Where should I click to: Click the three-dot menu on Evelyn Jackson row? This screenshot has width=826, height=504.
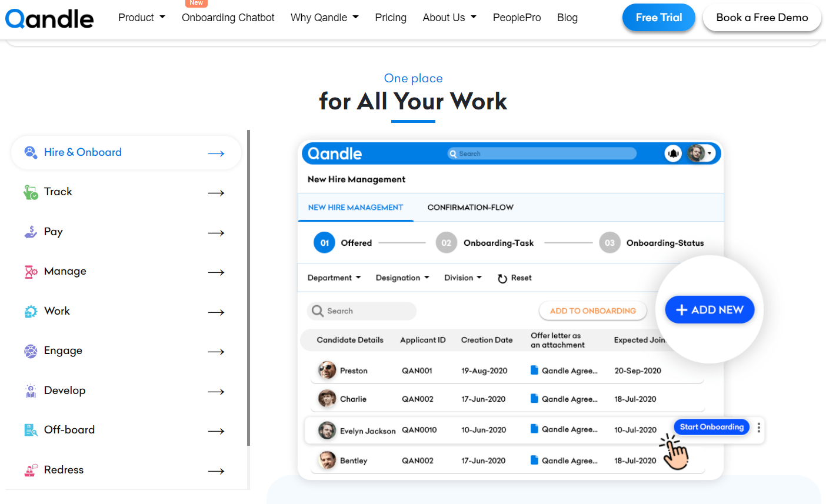point(759,428)
